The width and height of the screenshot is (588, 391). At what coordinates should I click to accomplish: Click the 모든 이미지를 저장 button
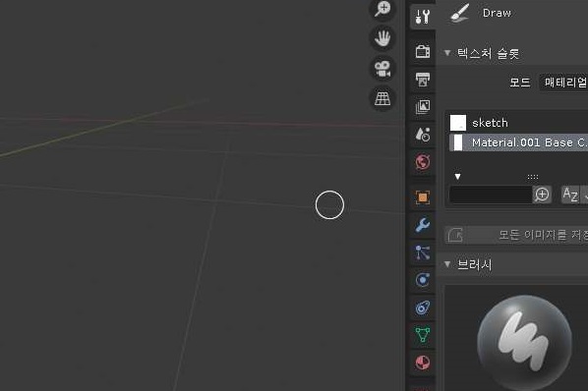(x=516, y=235)
